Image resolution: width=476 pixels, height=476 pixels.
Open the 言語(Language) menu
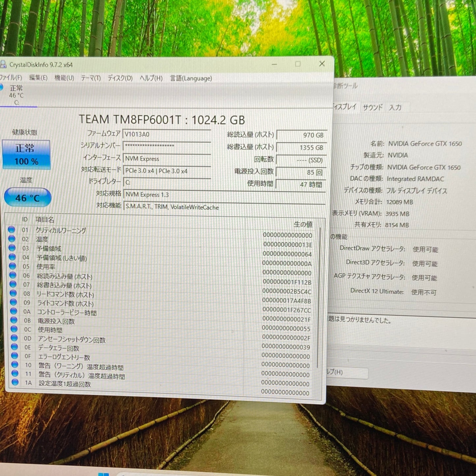click(191, 78)
